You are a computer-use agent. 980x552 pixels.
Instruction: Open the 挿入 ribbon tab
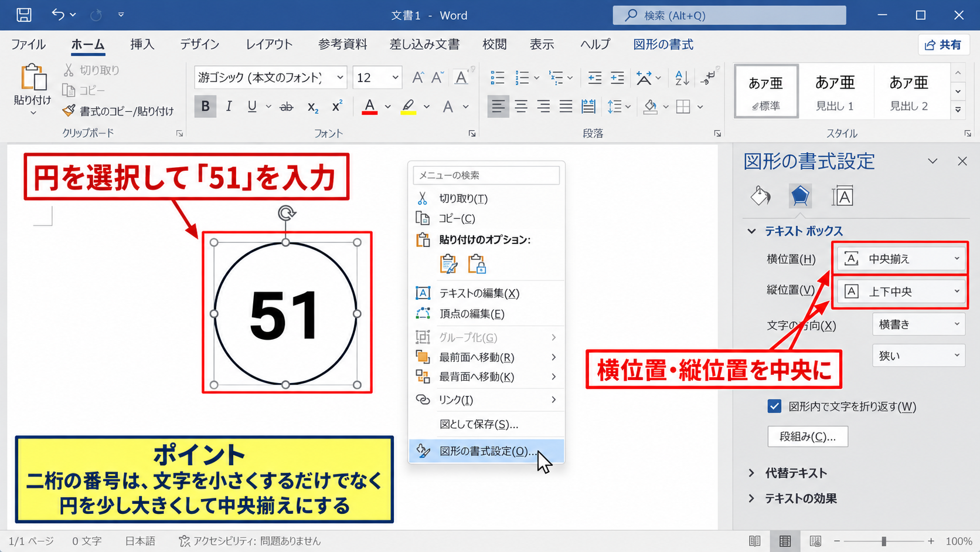coord(142,45)
